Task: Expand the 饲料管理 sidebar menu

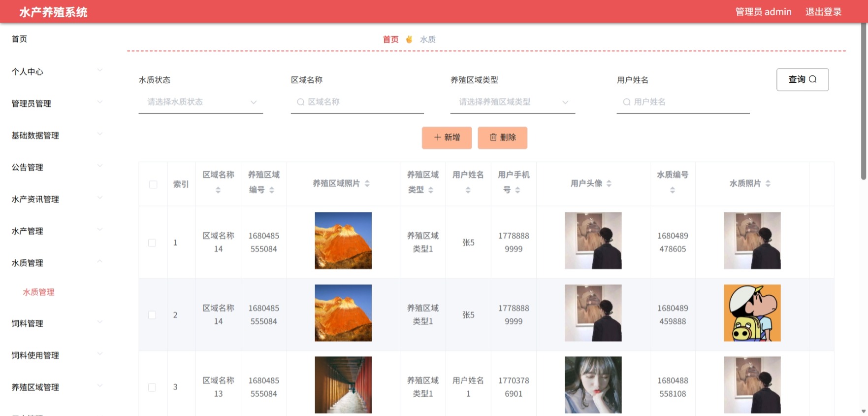Action: (58, 323)
